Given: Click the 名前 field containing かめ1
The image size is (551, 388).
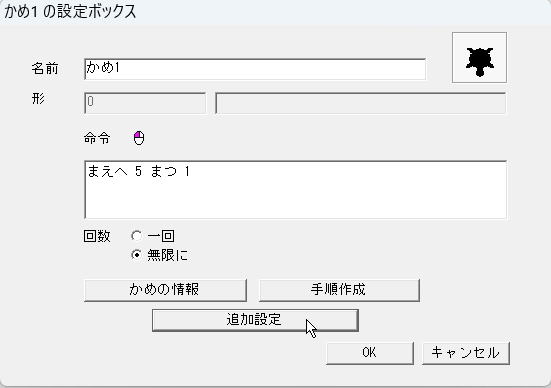Looking at the screenshot, I should (255, 69).
